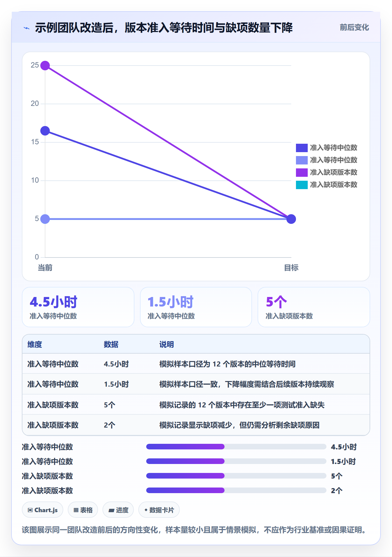Click the 目标 x-axis label

(291, 268)
